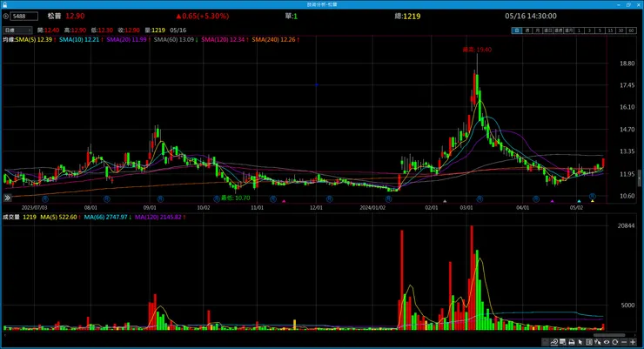
Task: Click the 最低 10.70 lowest price label
Action: pyautogui.click(x=235, y=198)
